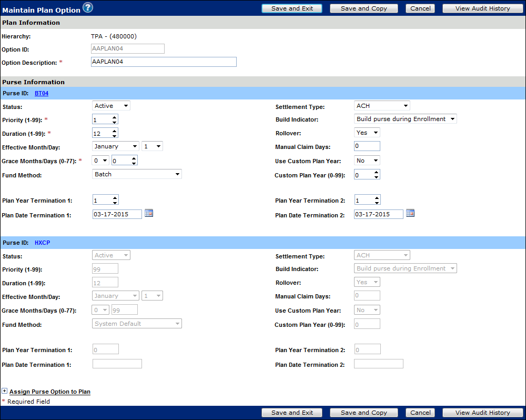Open the BT04 purse ID link
Image resolution: width=526 pixels, height=420 pixels.
[42, 93]
